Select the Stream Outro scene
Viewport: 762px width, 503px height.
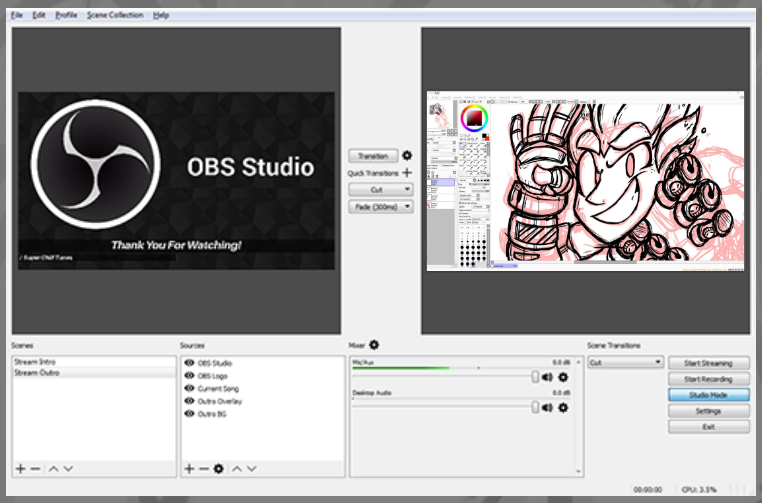tap(94, 373)
